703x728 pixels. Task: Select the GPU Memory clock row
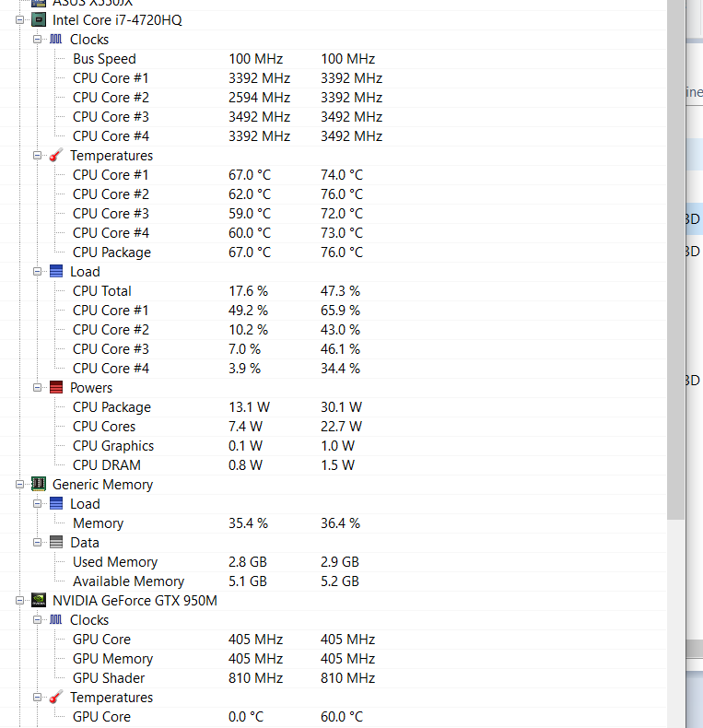pyautogui.click(x=334, y=658)
